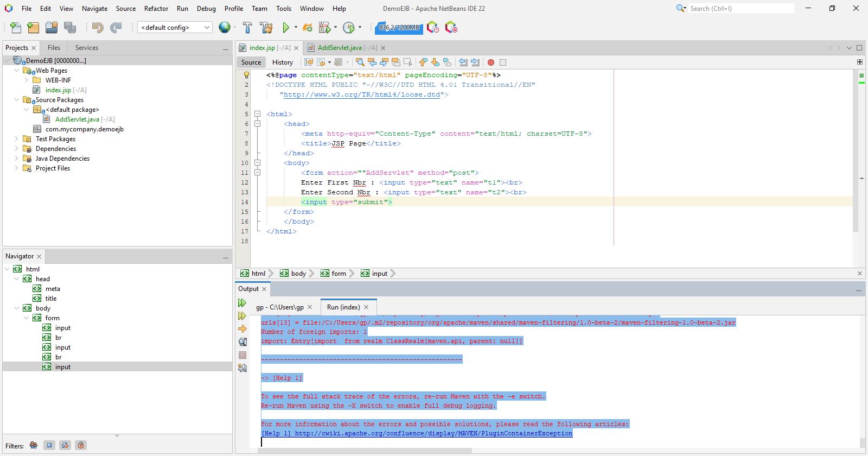Open the Debug Project dropdown arrow
868x456 pixels.
coord(335,27)
